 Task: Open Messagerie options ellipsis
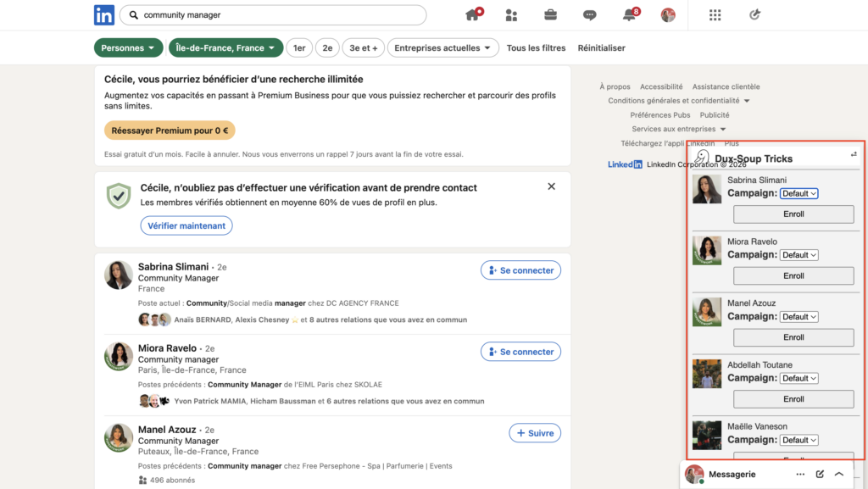tap(800, 474)
